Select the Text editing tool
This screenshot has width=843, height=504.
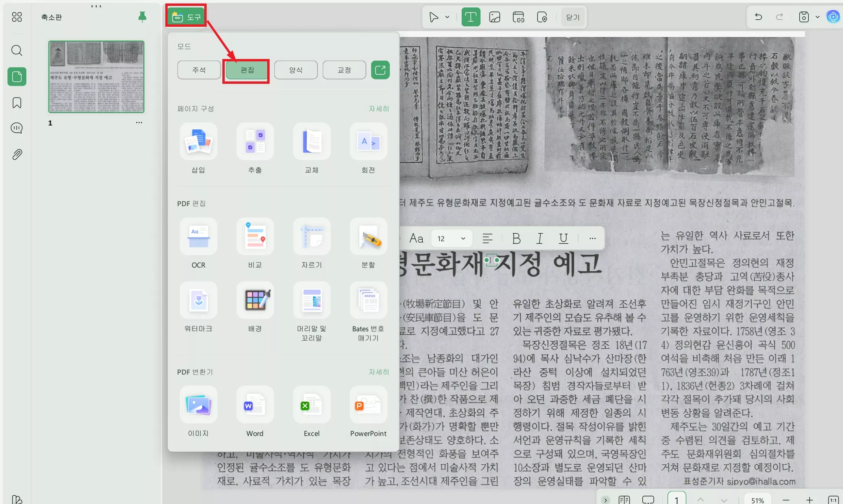tap(471, 17)
